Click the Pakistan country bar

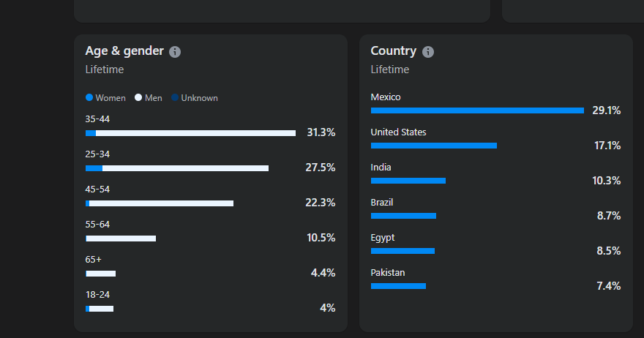398,286
